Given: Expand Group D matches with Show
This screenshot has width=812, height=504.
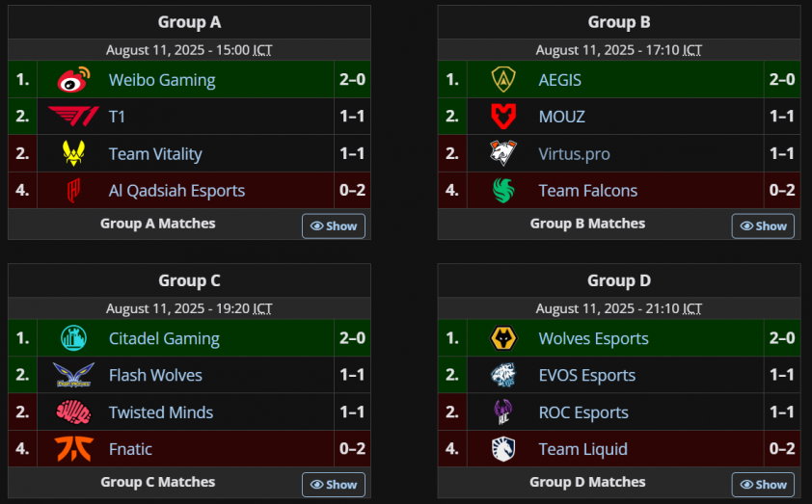Looking at the screenshot, I should [763, 484].
